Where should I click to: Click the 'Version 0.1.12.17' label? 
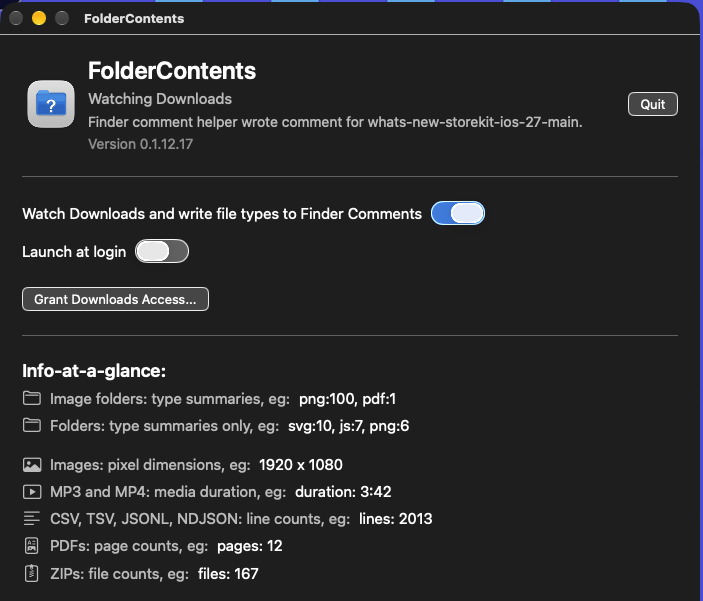coord(140,144)
